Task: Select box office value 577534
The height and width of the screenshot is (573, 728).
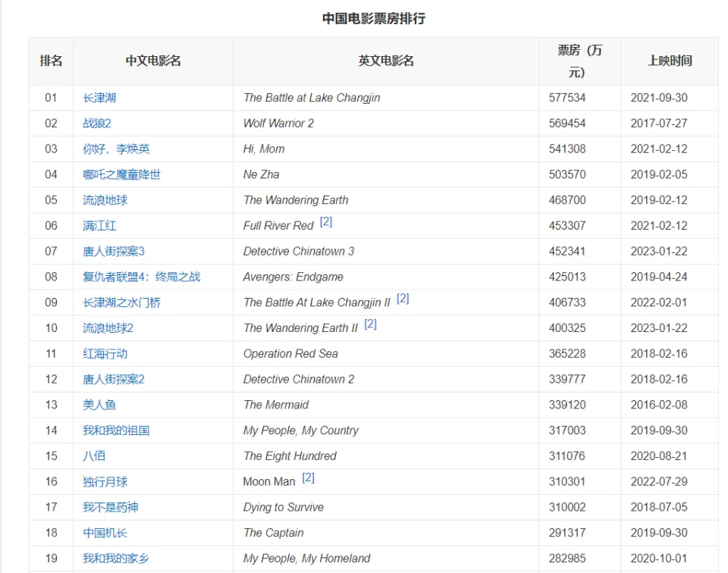Action: pos(567,98)
